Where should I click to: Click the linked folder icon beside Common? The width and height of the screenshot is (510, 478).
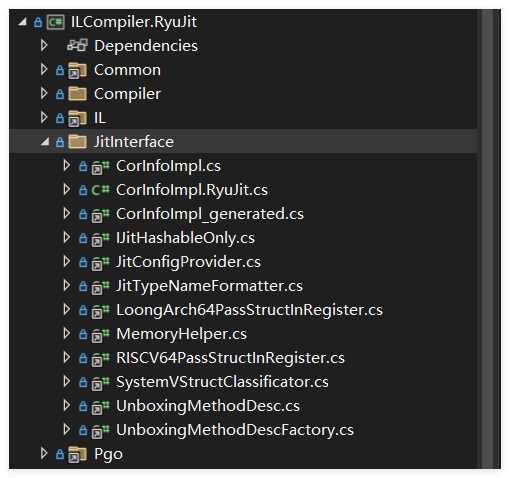pyautogui.click(x=77, y=70)
